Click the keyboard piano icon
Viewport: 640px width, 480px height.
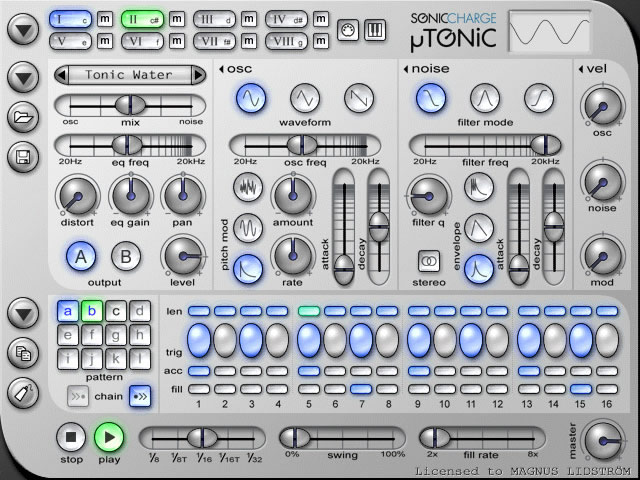click(375, 30)
